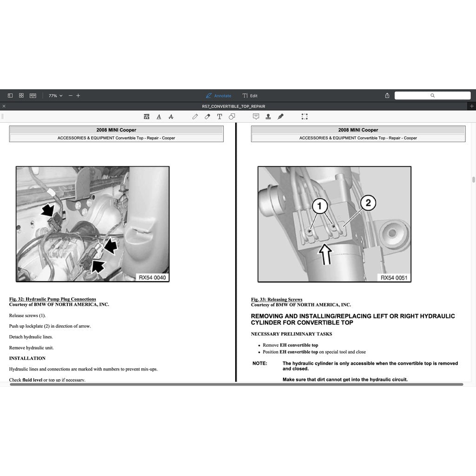
Task: Click the zoom out minus button
Action: (71, 96)
